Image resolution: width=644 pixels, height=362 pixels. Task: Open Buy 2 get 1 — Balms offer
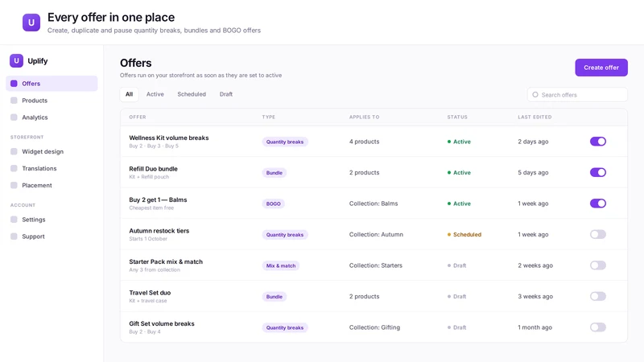[158, 200]
